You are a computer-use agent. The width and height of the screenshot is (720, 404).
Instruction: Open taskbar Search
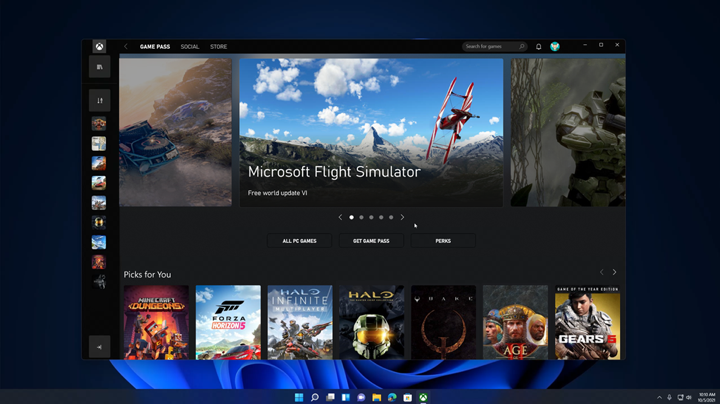click(315, 397)
